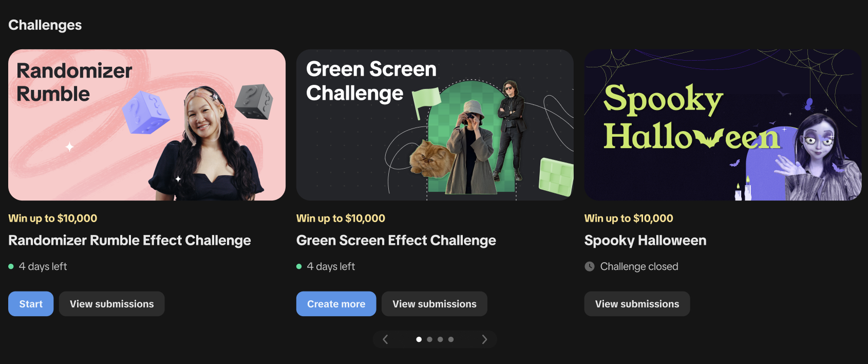The image size is (868, 364).
Task: Click the next page chevron arrow
Action: [x=484, y=339]
